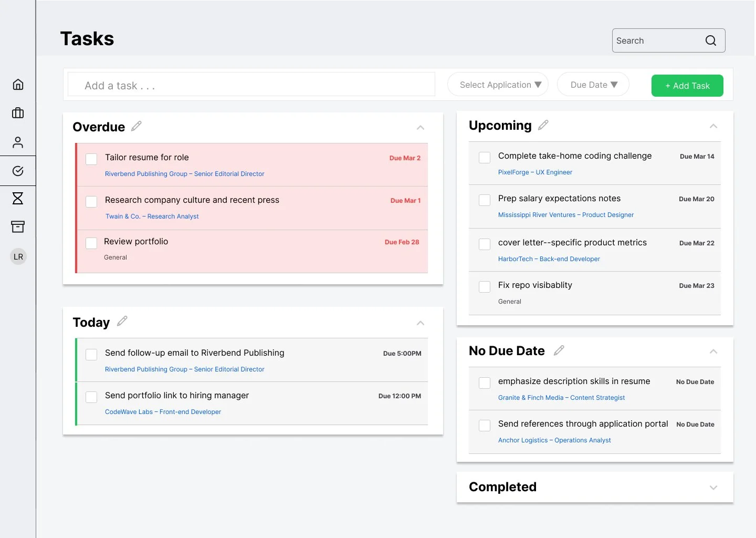Open the hourglass timeline icon in sidebar

click(18, 199)
